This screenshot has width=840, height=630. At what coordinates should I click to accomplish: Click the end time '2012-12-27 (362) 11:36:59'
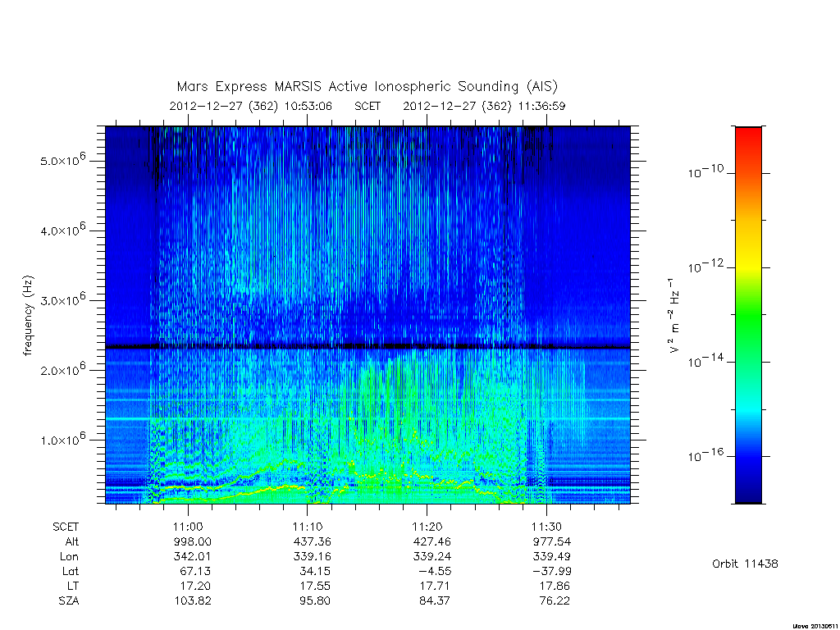click(484, 106)
